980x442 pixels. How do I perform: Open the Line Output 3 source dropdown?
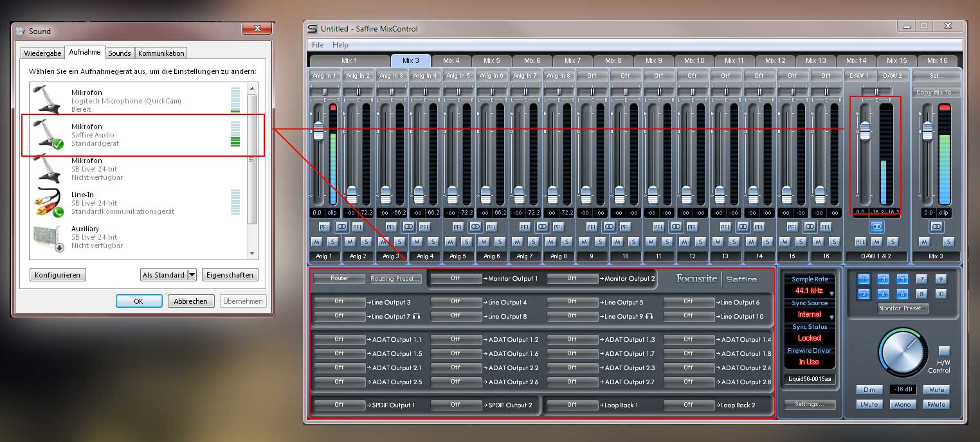point(340,301)
